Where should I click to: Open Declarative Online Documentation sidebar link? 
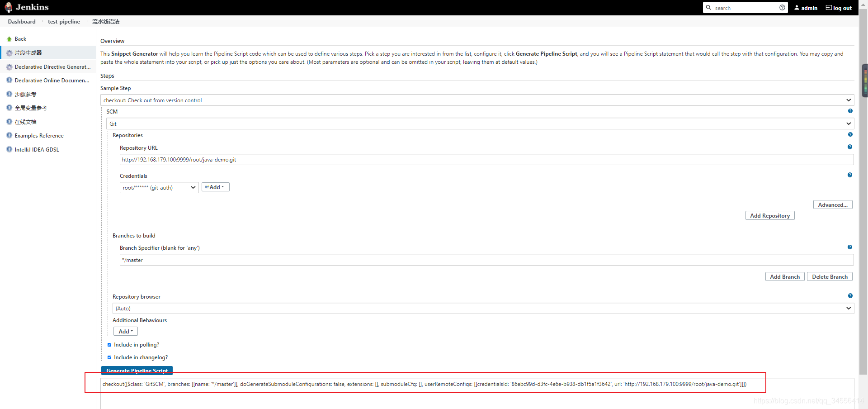click(x=52, y=81)
